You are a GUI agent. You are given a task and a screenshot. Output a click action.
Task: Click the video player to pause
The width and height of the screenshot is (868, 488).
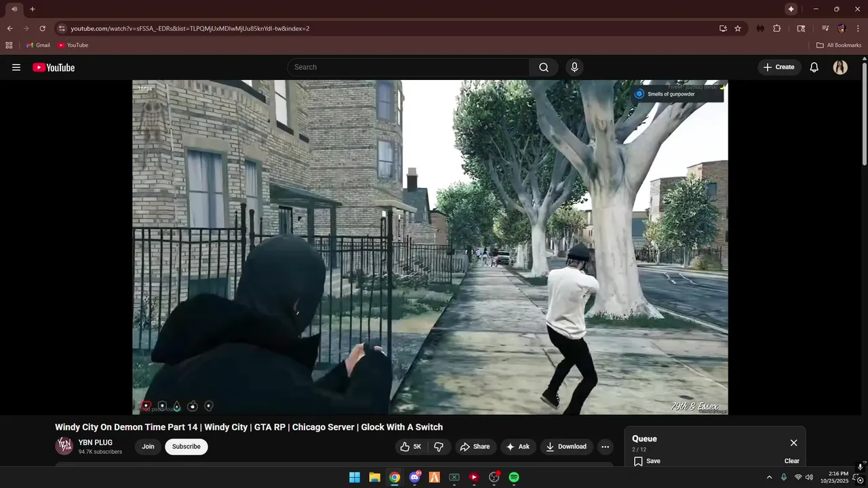[x=430, y=247]
